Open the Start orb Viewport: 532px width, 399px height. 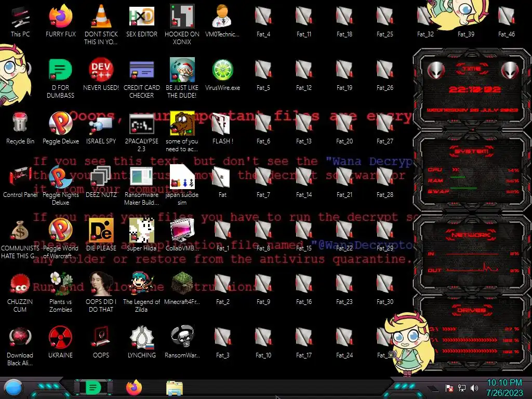[13, 388]
